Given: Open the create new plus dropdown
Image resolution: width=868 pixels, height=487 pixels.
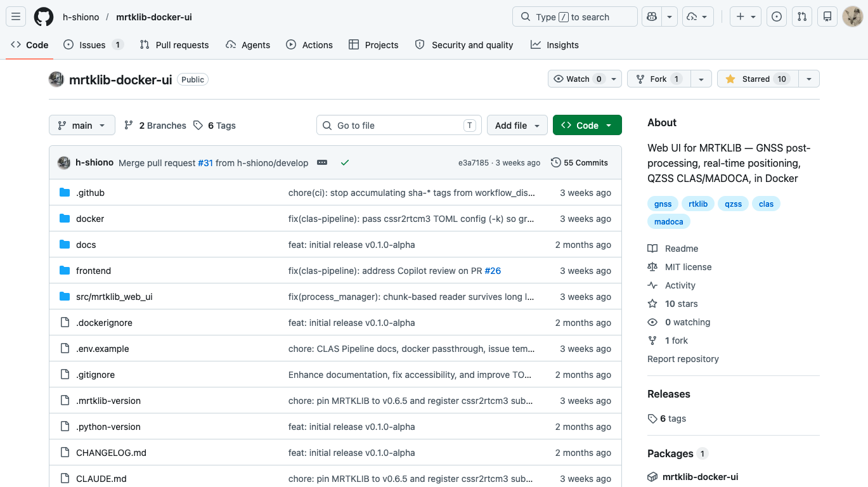Looking at the screenshot, I should 746,16.
